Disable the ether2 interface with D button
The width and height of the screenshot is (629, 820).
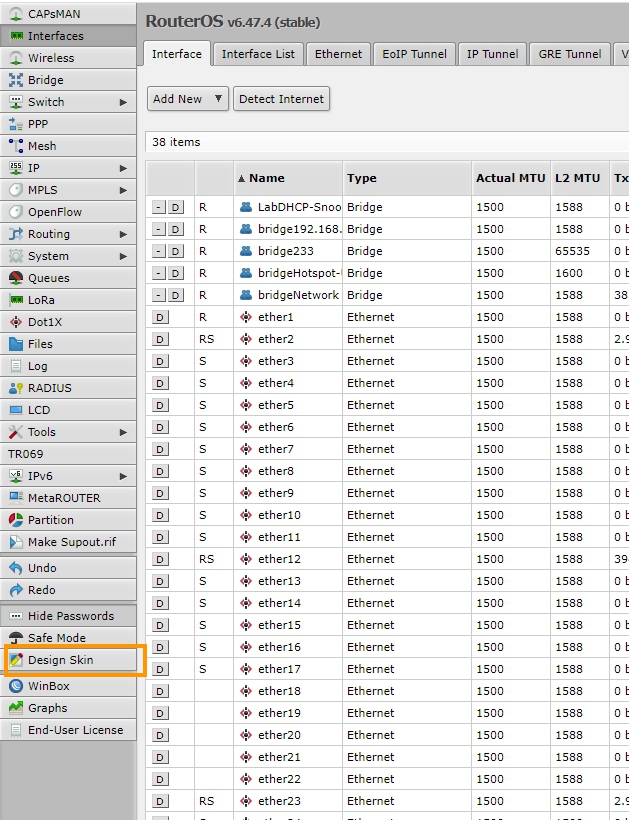[x=160, y=339]
